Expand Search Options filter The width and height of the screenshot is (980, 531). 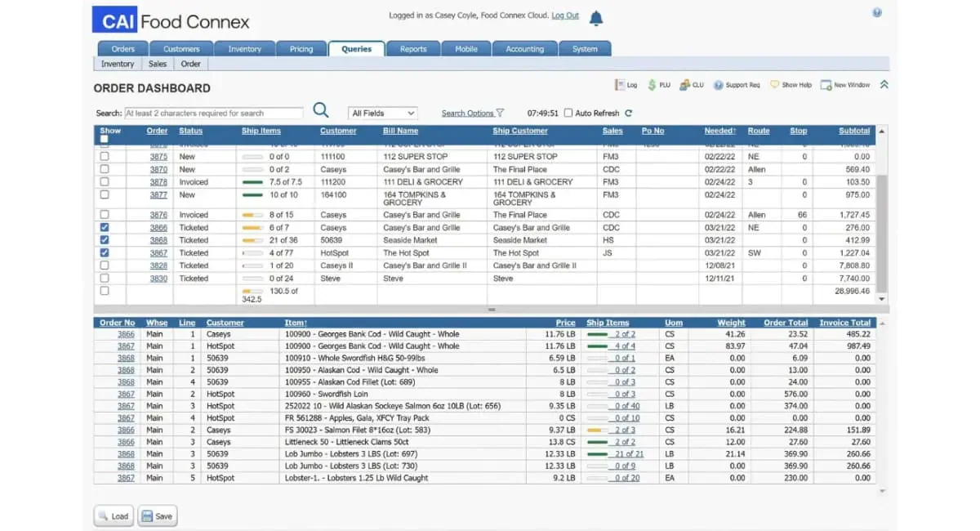click(x=473, y=114)
